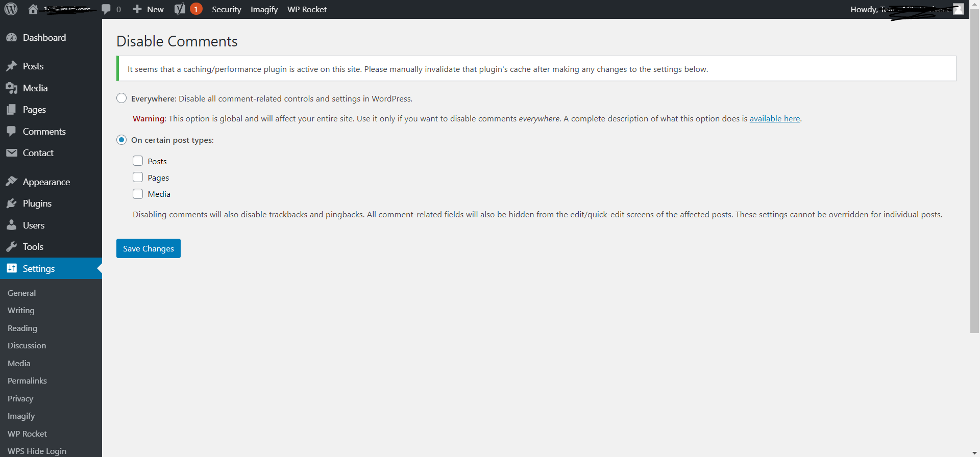Select On certain post types radio
This screenshot has height=457, width=980.
121,140
